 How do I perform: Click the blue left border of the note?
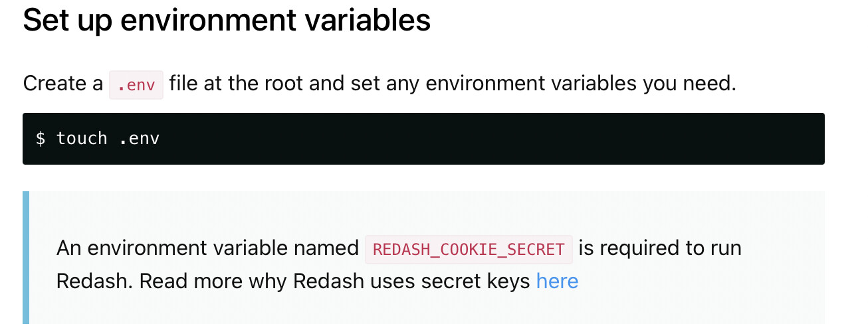[x=26, y=258]
